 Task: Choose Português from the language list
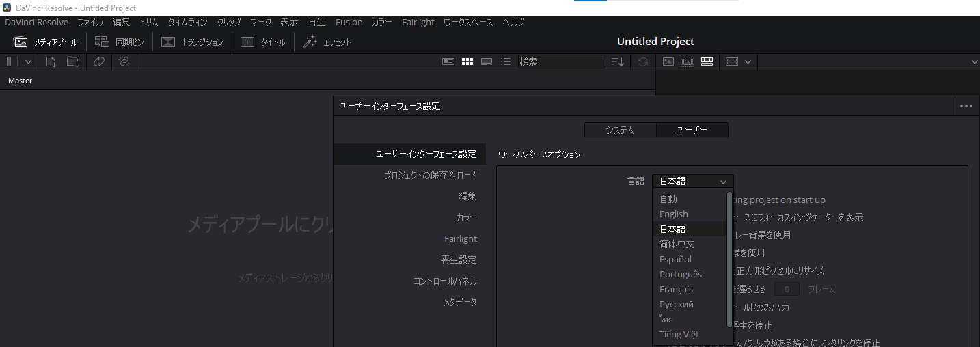coord(690,274)
